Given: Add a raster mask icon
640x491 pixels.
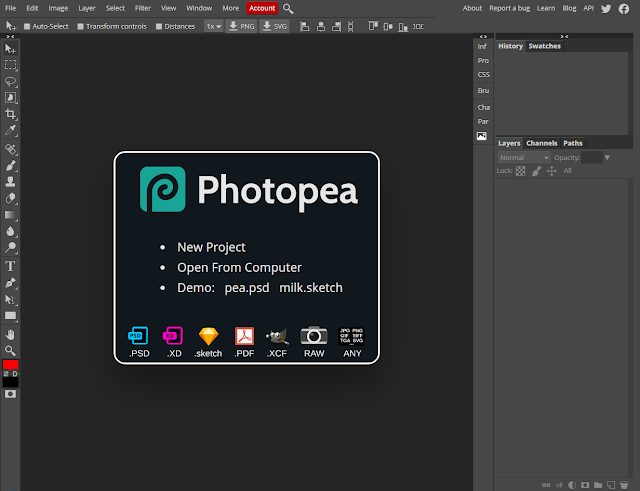Looking at the screenshot, I should point(585,485).
